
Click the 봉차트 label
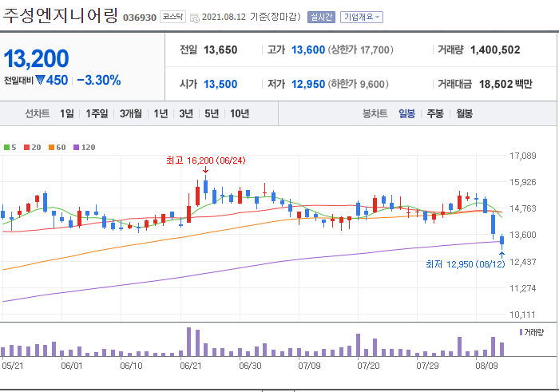pos(375,113)
